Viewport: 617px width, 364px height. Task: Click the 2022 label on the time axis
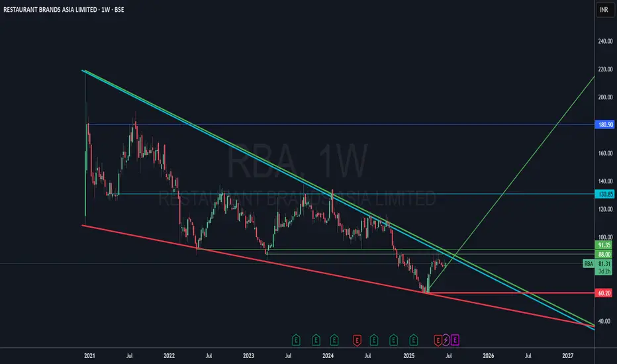point(169,356)
